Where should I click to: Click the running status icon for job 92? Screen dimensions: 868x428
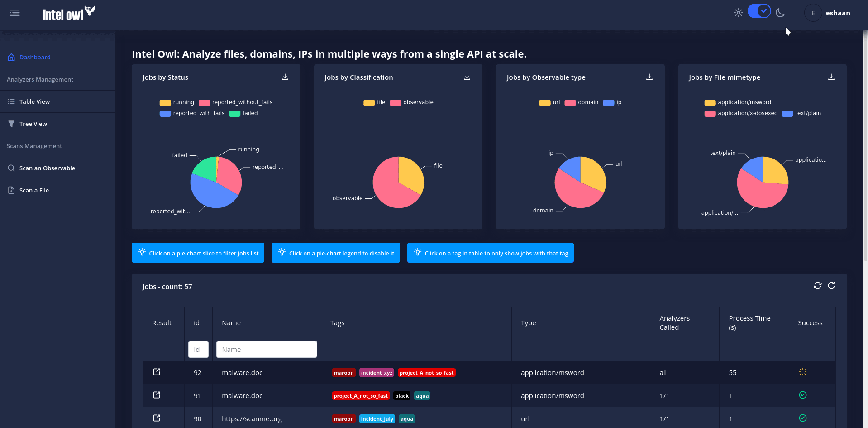(803, 372)
